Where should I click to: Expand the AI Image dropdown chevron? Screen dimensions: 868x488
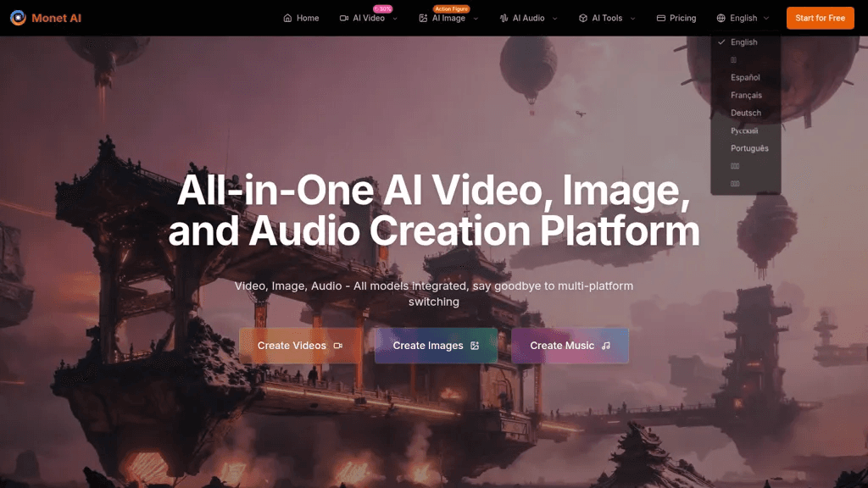476,19
